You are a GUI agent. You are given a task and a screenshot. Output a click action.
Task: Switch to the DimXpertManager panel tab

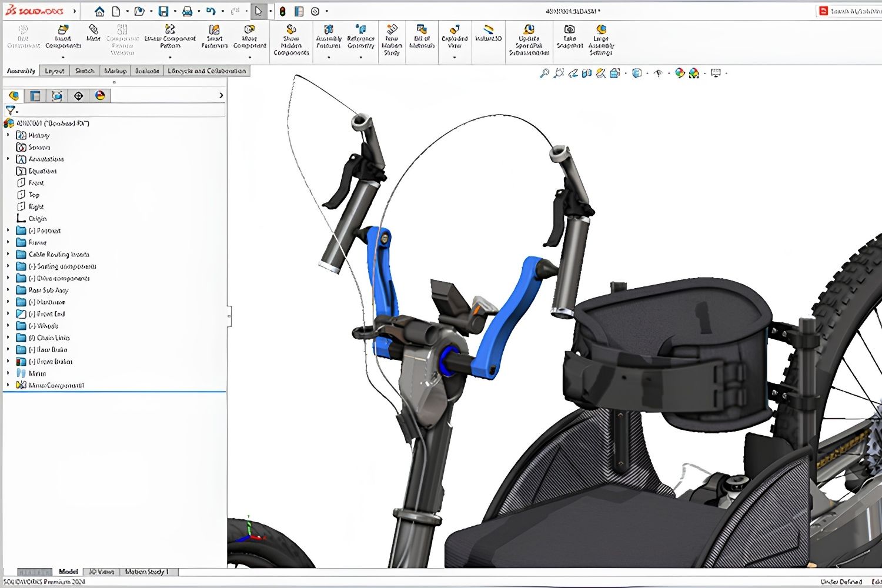[78, 96]
